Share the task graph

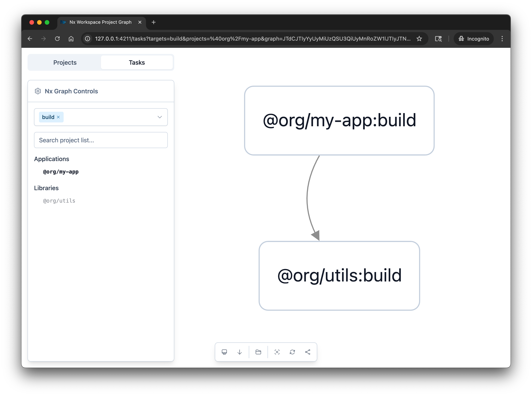point(308,352)
